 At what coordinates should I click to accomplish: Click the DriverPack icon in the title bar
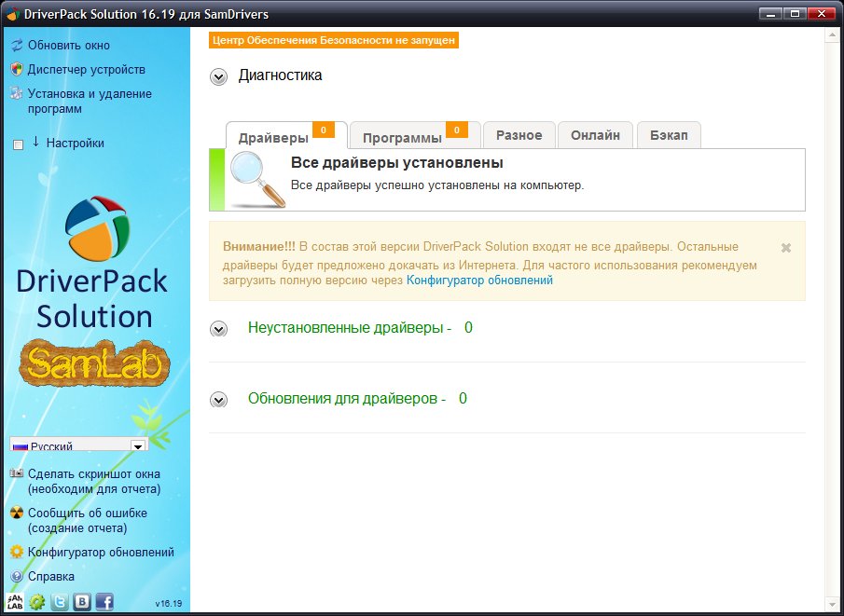tap(13, 13)
